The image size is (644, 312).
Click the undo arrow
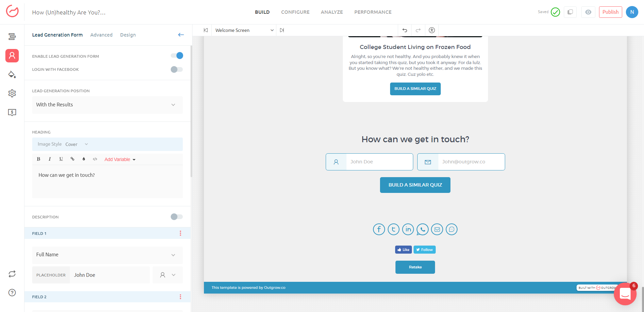405,30
